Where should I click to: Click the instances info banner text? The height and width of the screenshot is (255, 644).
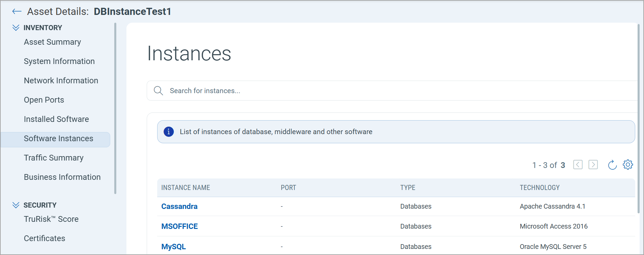tap(276, 132)
